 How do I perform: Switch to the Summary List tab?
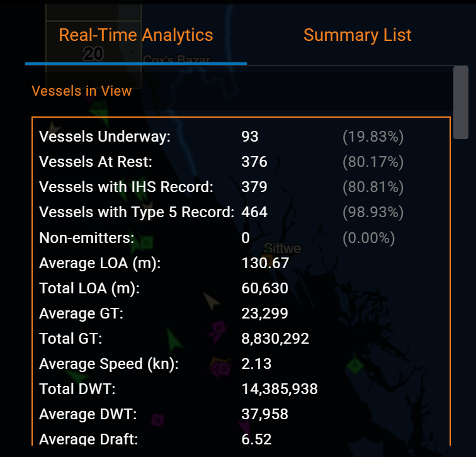pyautogui.click(x=357, y=35)
